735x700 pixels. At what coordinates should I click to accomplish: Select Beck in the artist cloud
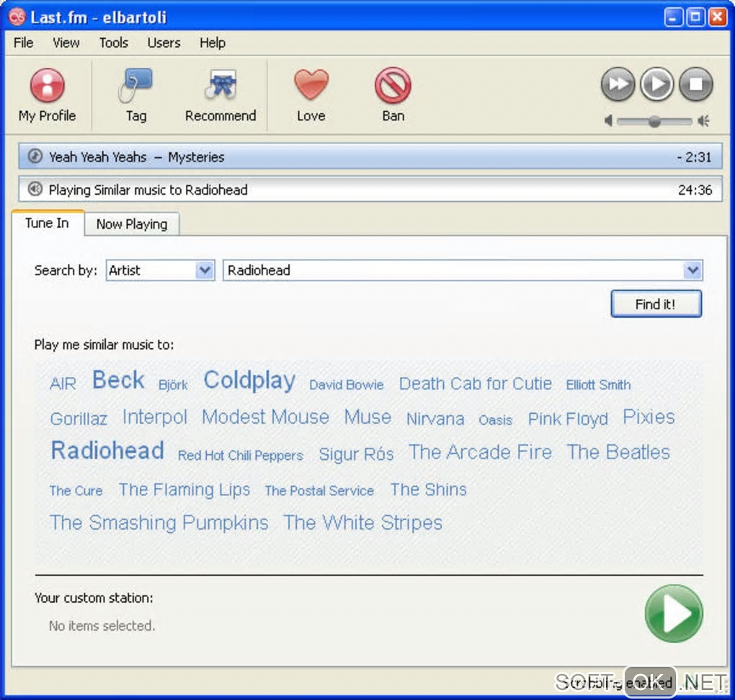118,380
